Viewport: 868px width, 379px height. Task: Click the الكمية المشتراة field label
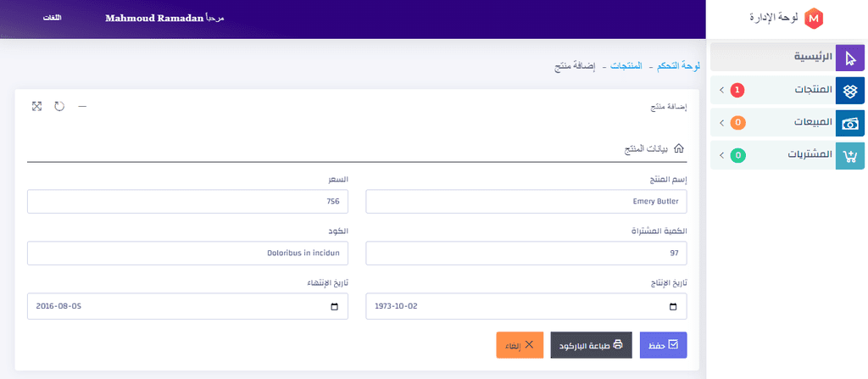659,231
